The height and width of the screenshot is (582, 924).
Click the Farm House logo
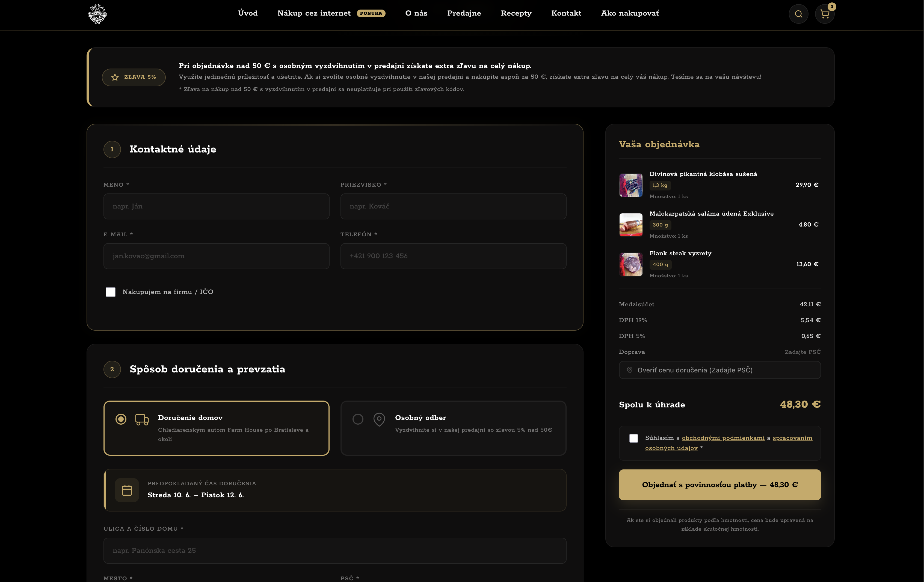(97, 14)
